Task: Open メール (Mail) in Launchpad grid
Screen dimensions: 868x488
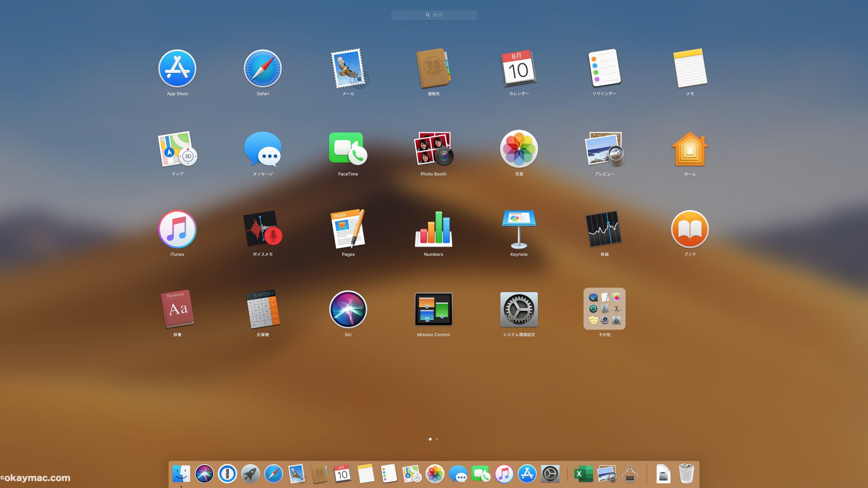Action: coord(348,69)
